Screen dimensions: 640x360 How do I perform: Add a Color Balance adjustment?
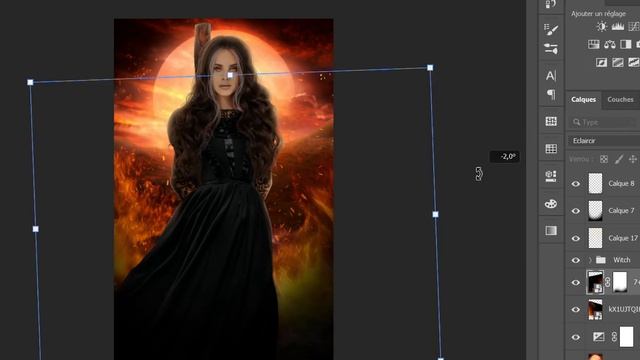coord(610,44)
